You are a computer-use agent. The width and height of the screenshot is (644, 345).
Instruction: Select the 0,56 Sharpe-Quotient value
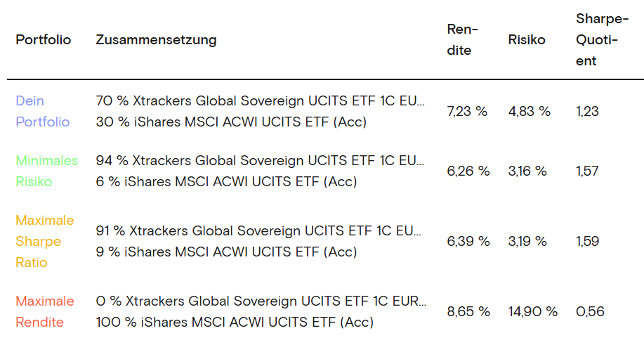tap(590, 311)
